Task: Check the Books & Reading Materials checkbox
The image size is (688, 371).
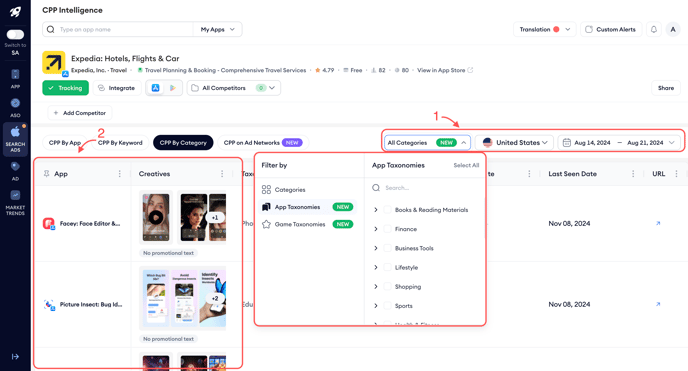Action: (387, 210)
